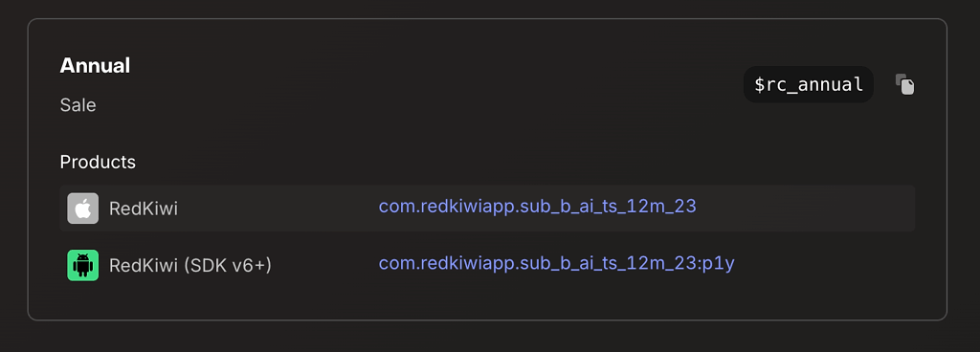Open com.redkiwiapp.sub_b_ai_ts_12m_23 iOS product link
This screenshot has height=352, width=980.
tap(538, 207)
